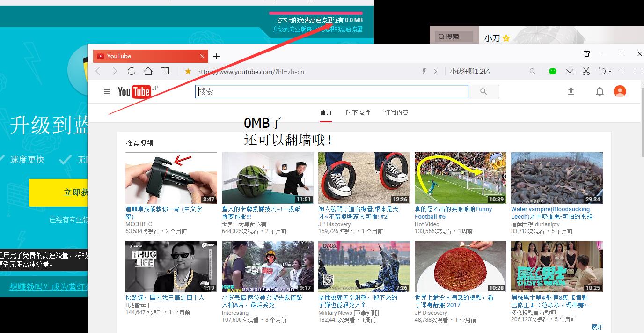Open the Hot Video channel name
The width and height of the screenshot is (644, 333).
click(x=427, y=224)
